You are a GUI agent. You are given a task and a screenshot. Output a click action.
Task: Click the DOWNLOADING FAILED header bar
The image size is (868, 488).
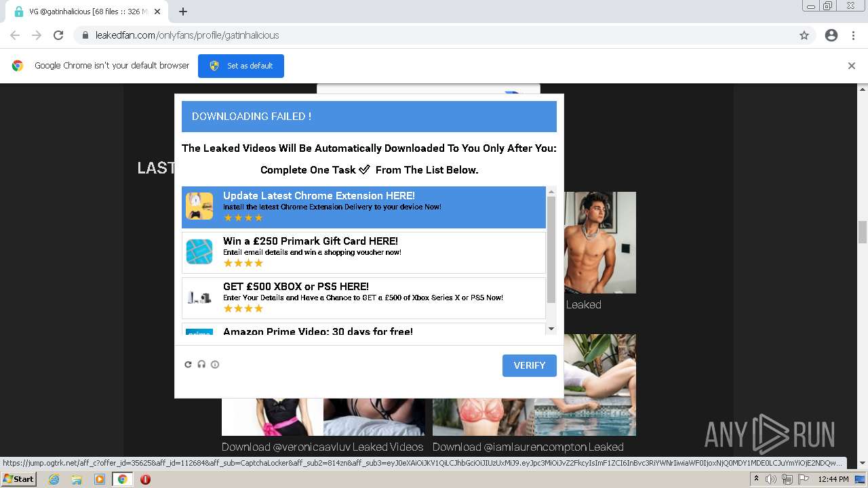point(369,117)
